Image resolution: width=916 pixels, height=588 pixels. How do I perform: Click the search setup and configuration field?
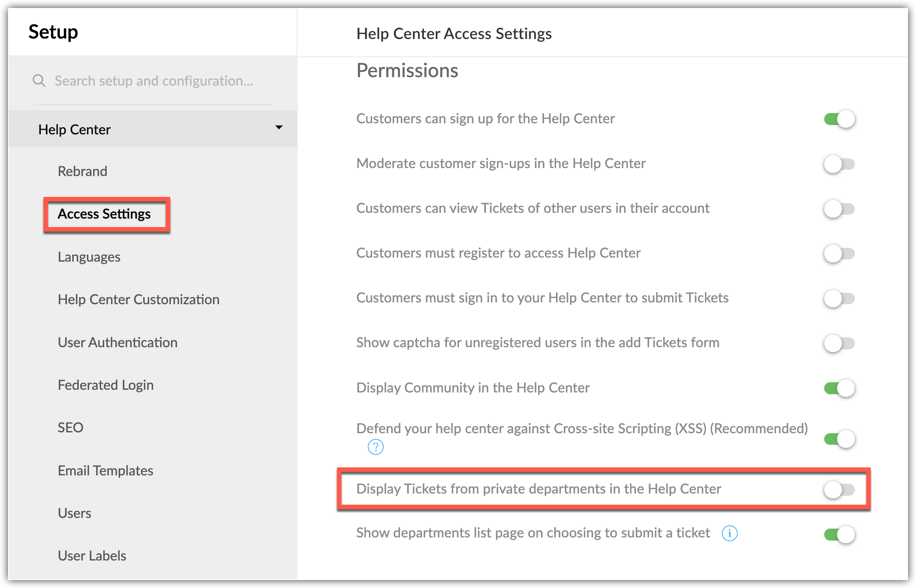tap(154, 81)
